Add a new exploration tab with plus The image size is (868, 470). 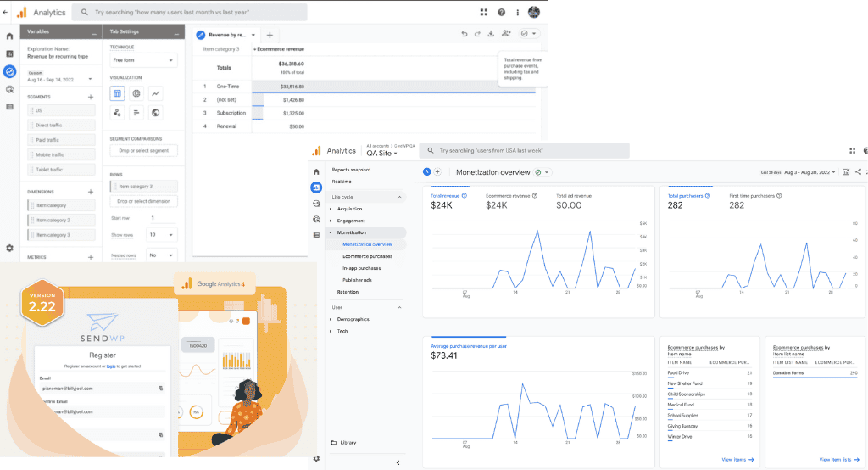coord(270,35)
